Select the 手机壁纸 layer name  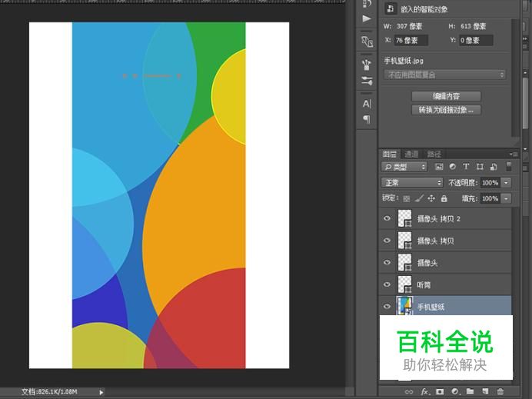click(431, 307)
